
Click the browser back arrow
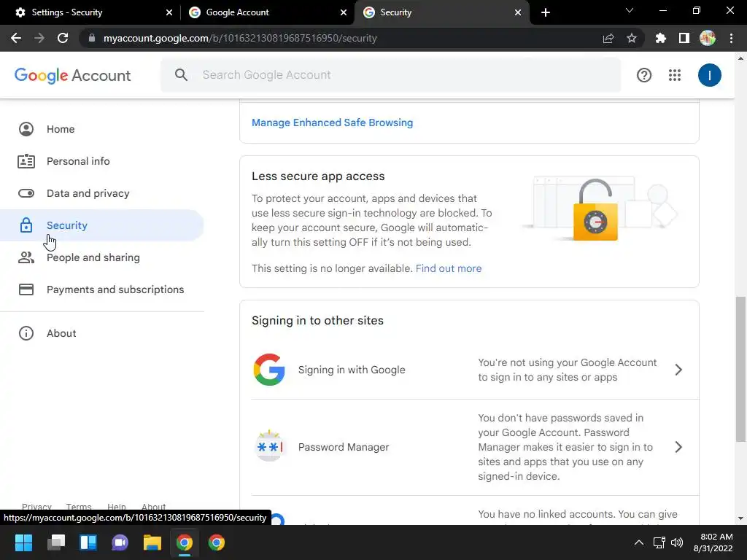pyautogui.click(x=16, y=38)
